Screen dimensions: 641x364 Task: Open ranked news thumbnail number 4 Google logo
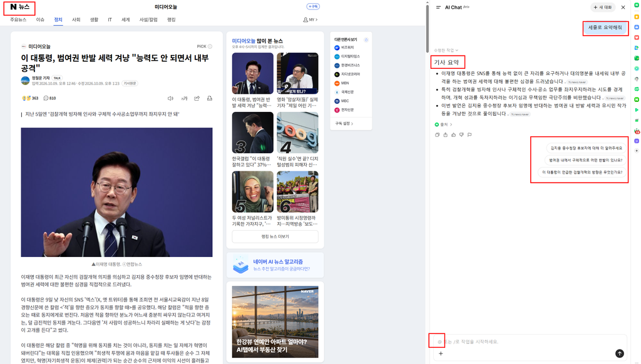(297, 133)
